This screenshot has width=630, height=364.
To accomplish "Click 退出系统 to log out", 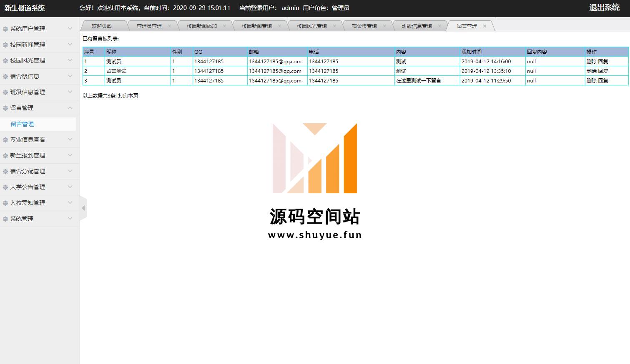I will [x=604, y=7].
